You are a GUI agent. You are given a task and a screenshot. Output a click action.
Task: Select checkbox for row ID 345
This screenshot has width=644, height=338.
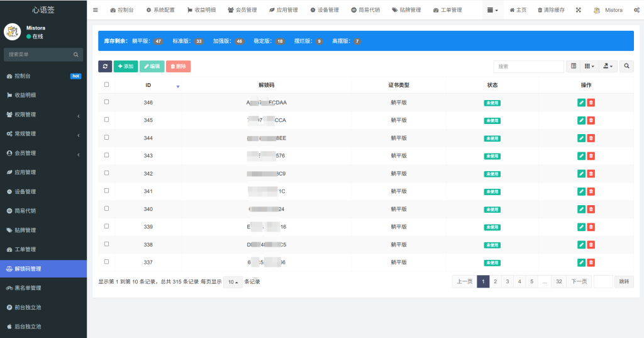pyautogui.click(x=106, y=119)
